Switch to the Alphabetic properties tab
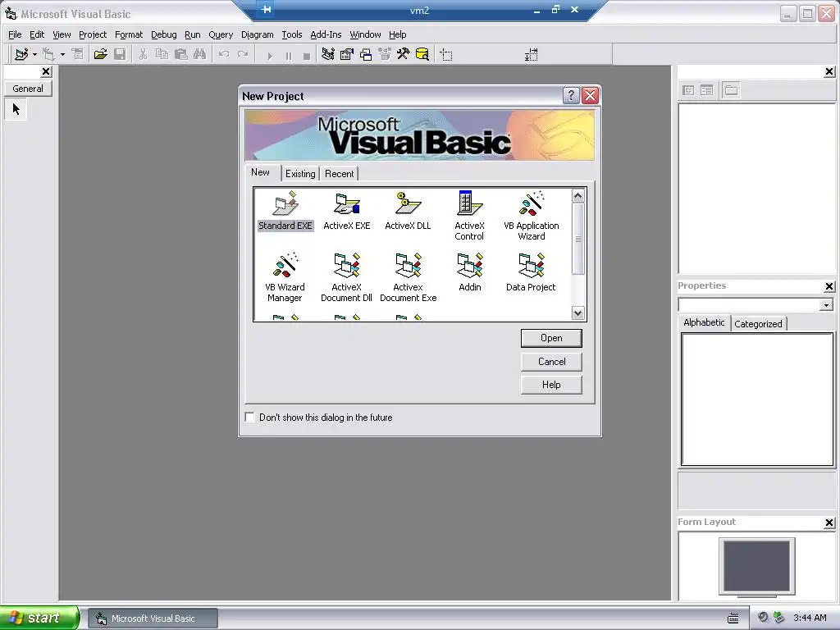Screen dimensions: 840x630 click(x=704, y=322)
